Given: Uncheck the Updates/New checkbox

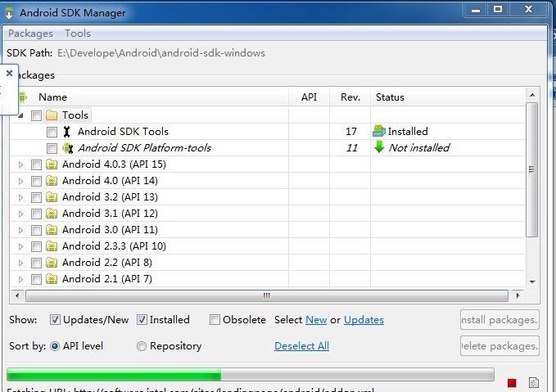Looking at the screenshot, I should 56,320.
